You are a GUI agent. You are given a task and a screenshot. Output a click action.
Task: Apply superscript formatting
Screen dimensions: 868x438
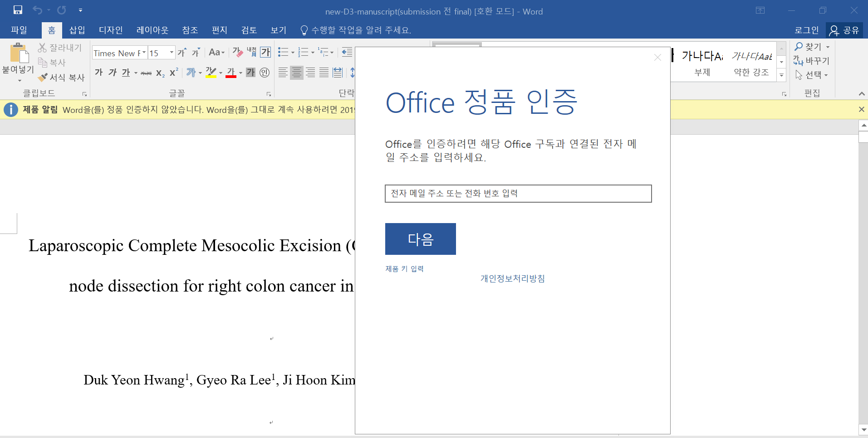pyautogui.click(x=174, y=73)
